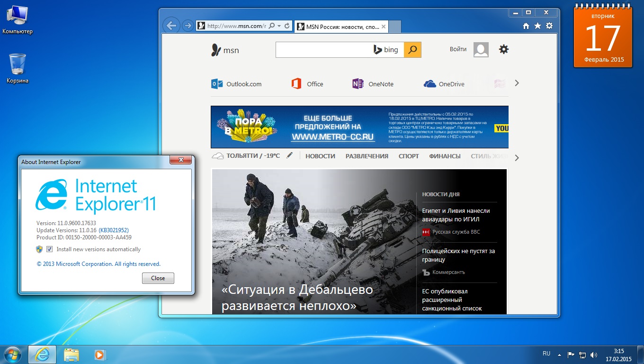Screen dimensions: 644x364
Task: Open the OneDrive shortcut
Action: pyautogui.click(x=444, y=84)
